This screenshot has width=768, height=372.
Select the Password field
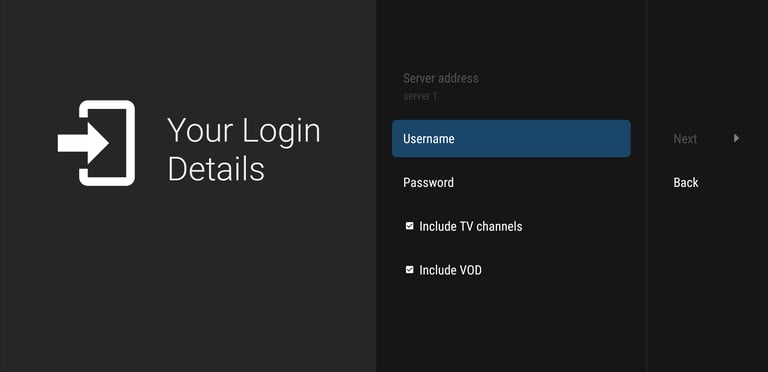pyautogui.click(x=511, y=183)
